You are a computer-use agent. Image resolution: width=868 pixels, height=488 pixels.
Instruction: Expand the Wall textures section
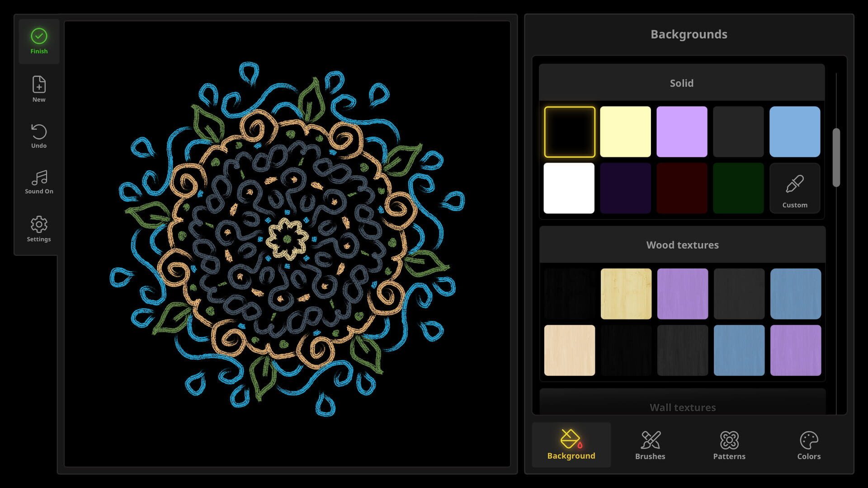pos(682,407)
